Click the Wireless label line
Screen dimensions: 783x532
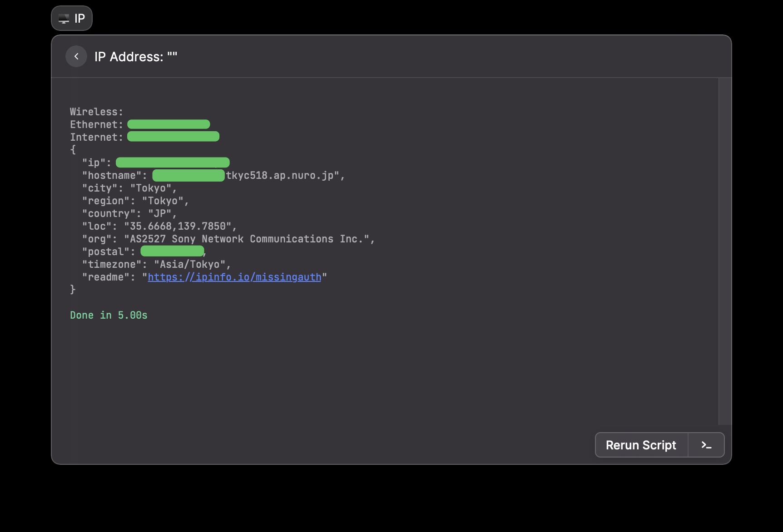pyautogui.click(x=96, y=112)
